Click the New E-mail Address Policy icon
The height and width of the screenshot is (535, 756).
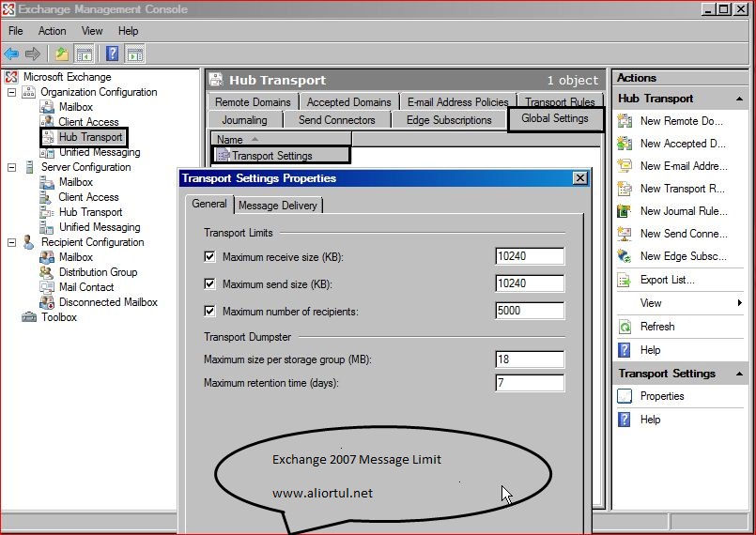(x=625, y=166)
